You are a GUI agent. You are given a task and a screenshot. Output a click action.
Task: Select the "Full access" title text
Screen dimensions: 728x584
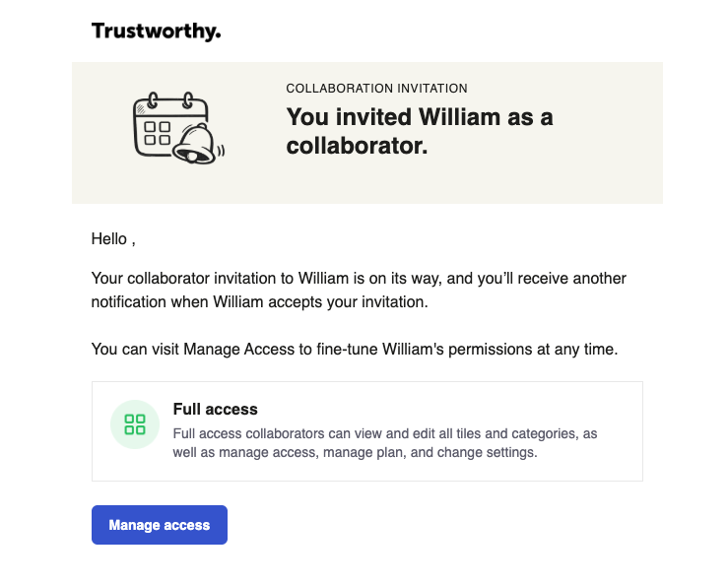click(x=215, y=409)
